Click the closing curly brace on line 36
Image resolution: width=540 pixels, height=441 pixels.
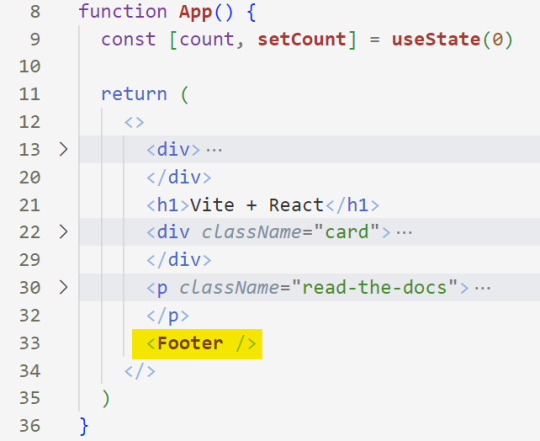coord(84,427)
